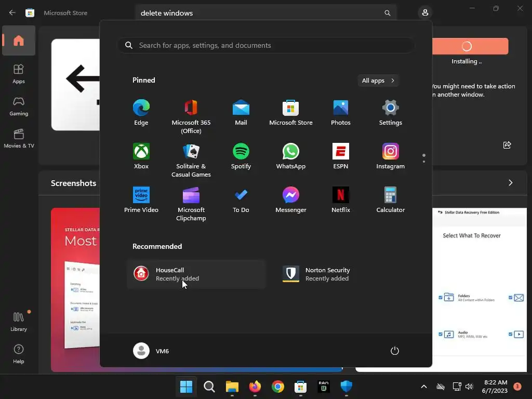
Task: Open the power options button
Action: [395, 351]
